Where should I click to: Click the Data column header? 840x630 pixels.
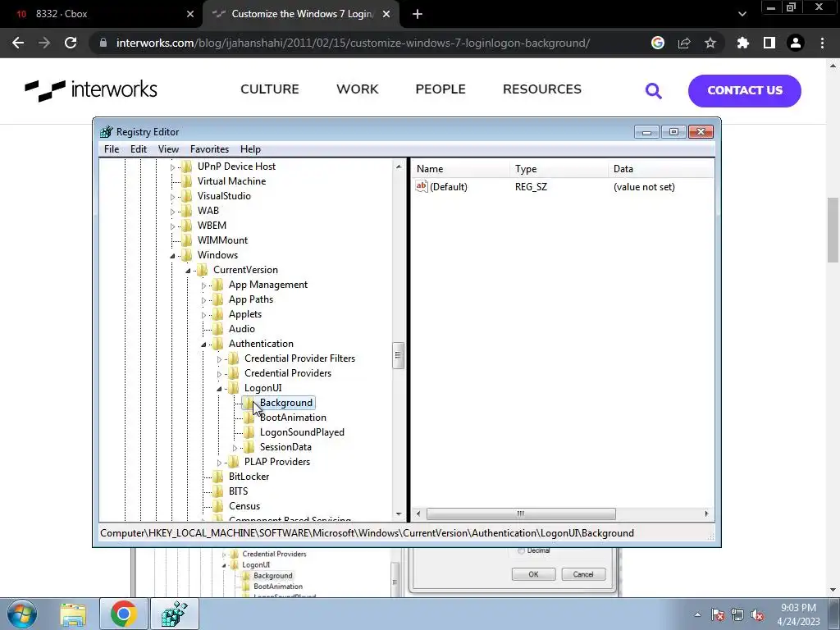(x=662, y=169)
